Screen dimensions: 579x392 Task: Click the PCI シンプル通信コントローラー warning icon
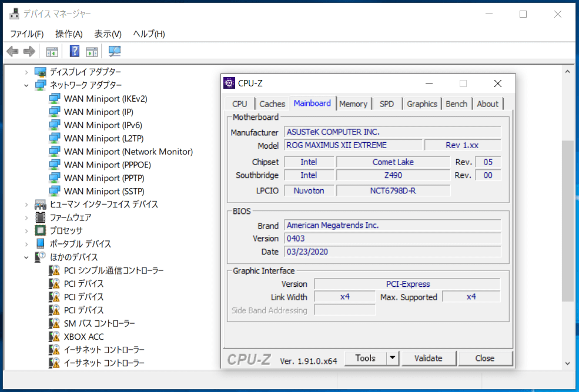pyautogui.click(x=55, y=270)
